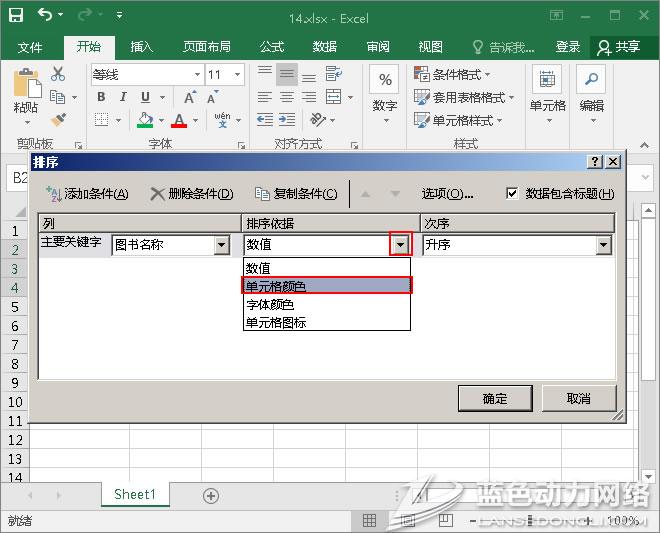Image resolution: width=660 pixels, height=533 pixels.
Task: Click the text orientation icon
Action: [318, 120]
